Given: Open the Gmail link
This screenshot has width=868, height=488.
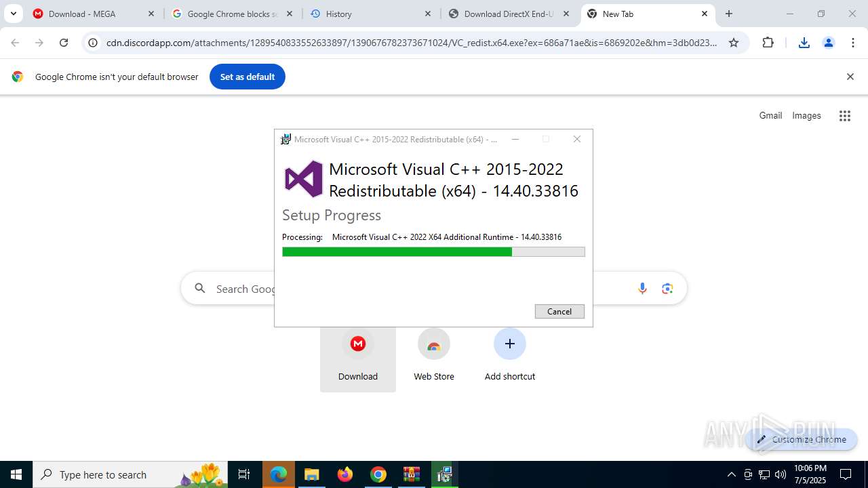Looking at the screenshot, I should click(770, 115).
